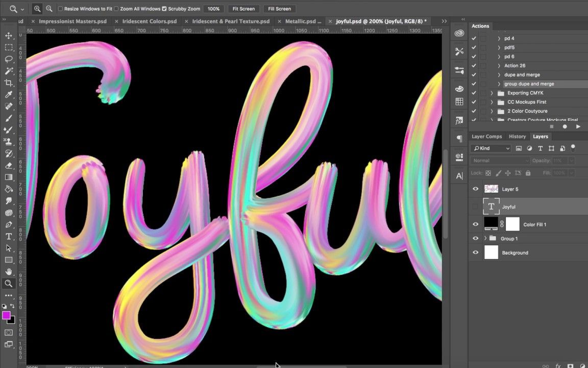Open the Paragraph panel icon
The width and height of the screenshot is (588, 368).
[x=459, y=137]
